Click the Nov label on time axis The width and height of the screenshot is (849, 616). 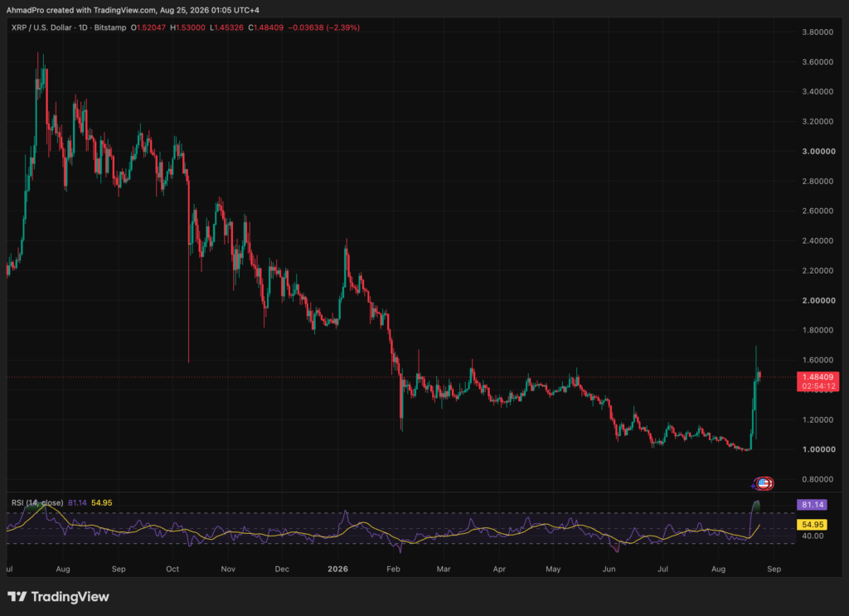click(x=228, y=569)
